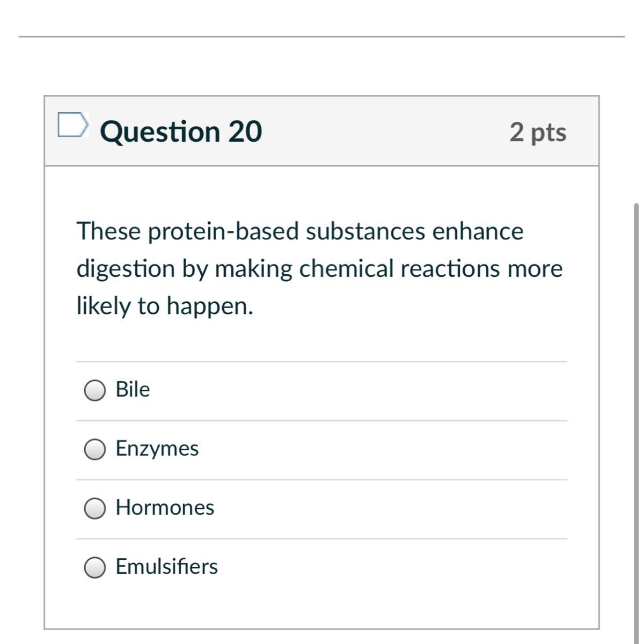Click the Hormones answer label text

(165, 507)
